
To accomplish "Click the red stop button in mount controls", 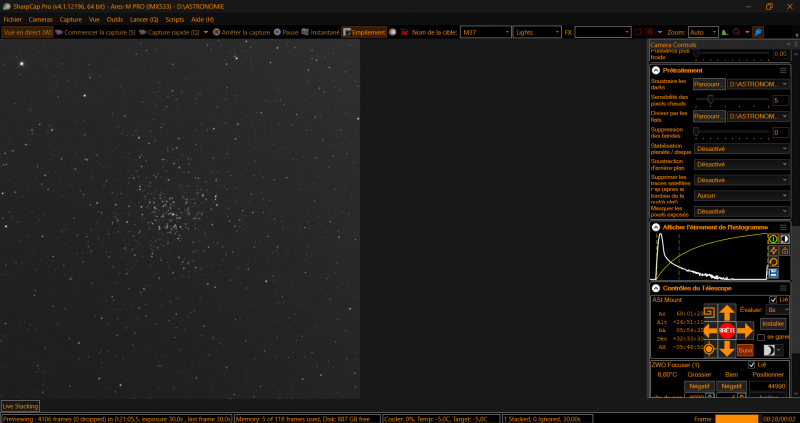I will (725, 329).
